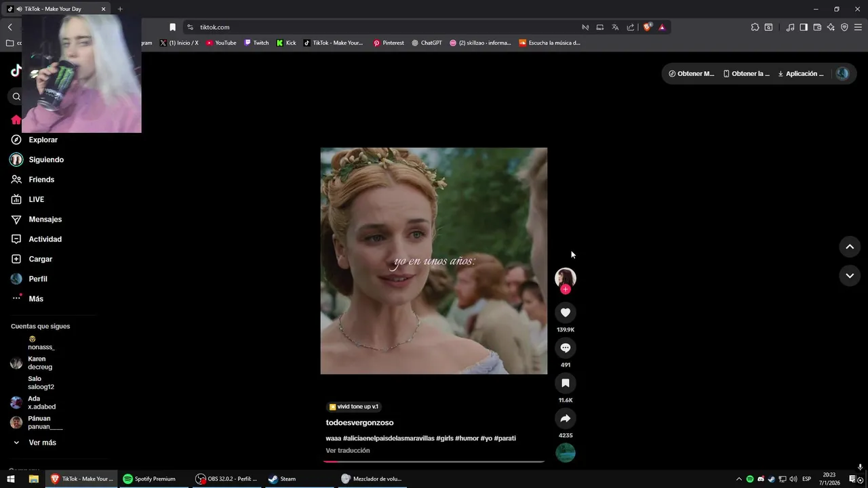Image resolution: width=868 pixels, height=488 pixels.
Task: Open YouTube bookmark in bookmarks bar
Action: click(221, 43)
